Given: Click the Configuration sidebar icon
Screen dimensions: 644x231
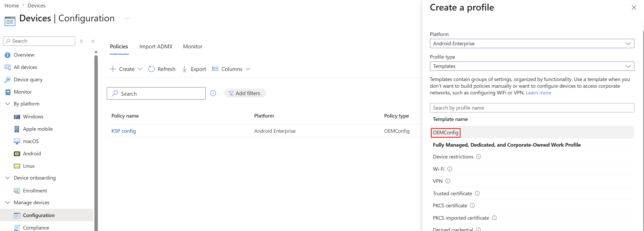Looking at the screenshot, I should pos(17,216).
